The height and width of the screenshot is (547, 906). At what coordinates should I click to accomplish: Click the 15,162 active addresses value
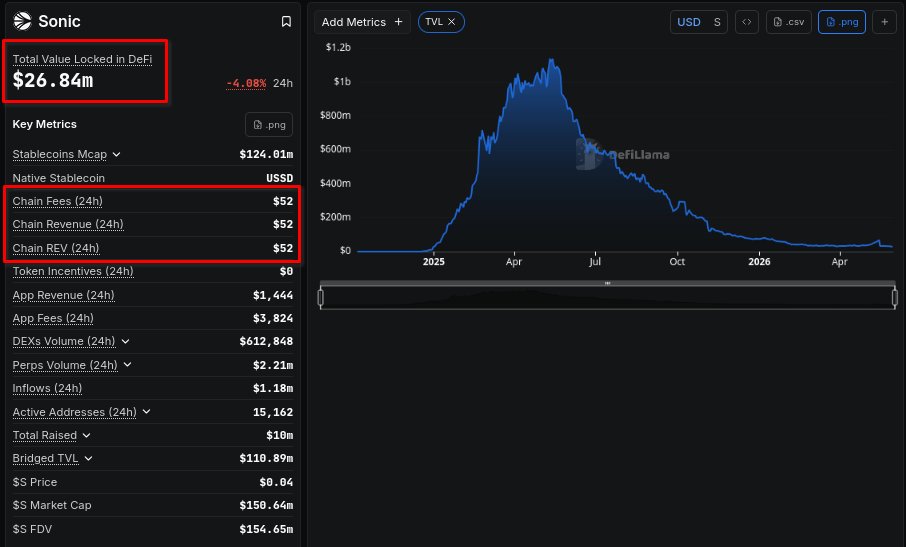pyautogui.click(x=273, y=412)
